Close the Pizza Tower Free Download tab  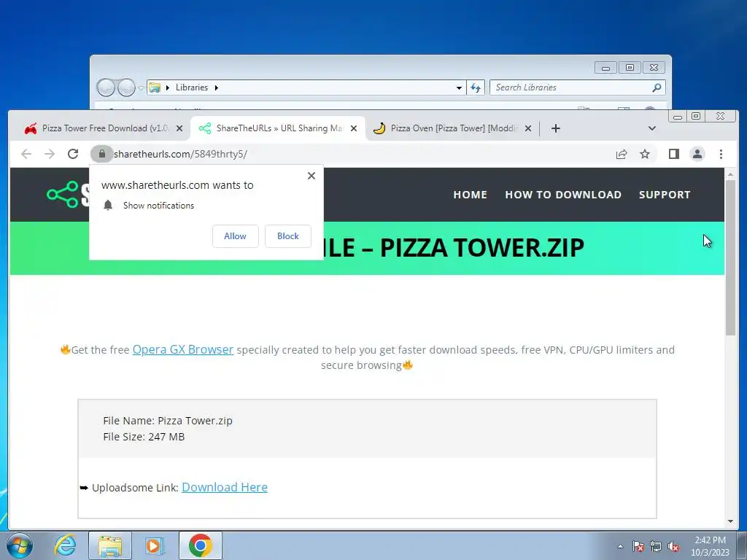[x=179, y=128]
